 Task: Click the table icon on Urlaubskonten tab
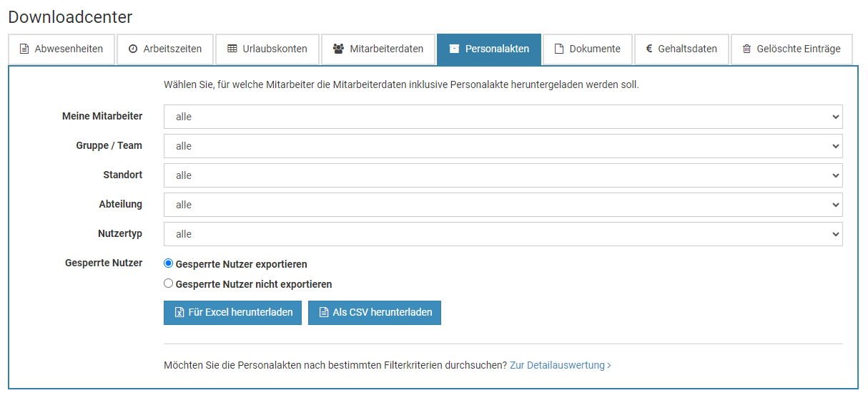click(232, 49)
